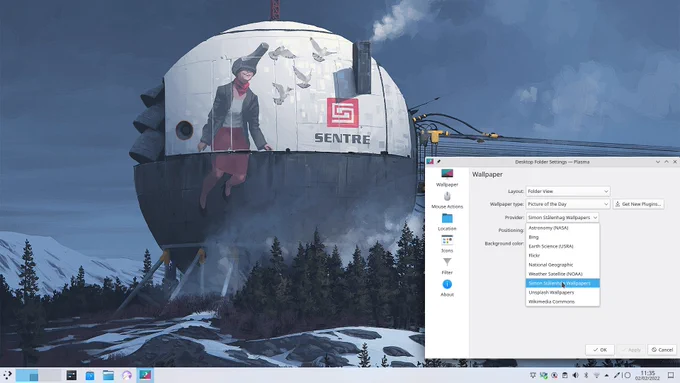This screenshot has width=680, height=383.
Task: Select Astronomy (NASA) provider
Action: pyautogui.click(x=562, y=228)
